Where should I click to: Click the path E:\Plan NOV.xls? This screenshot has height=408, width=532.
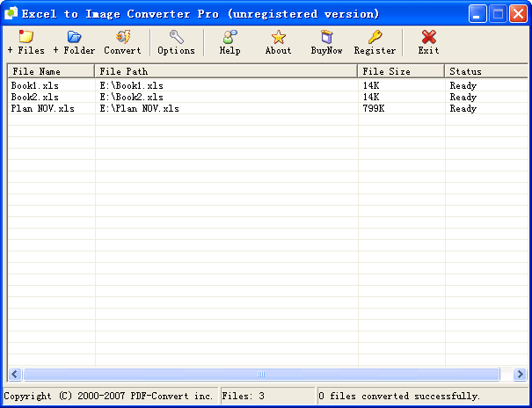tap(140, 108)
